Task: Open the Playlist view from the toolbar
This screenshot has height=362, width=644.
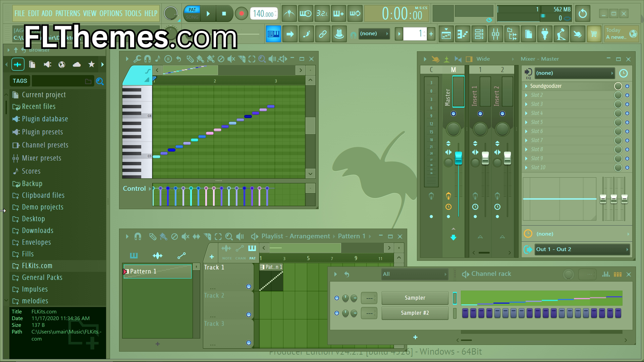Action: 446,34
